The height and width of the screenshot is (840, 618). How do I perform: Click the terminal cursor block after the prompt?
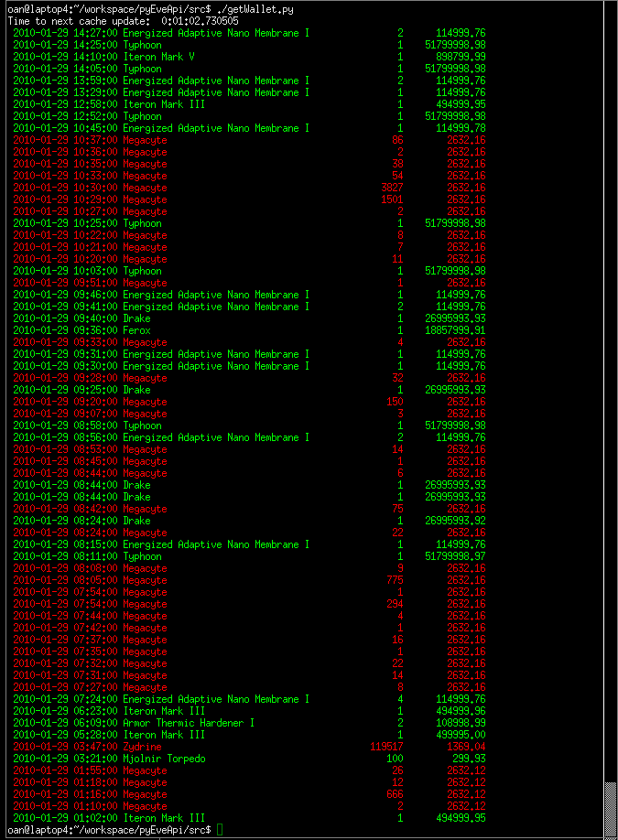[219, 830]
